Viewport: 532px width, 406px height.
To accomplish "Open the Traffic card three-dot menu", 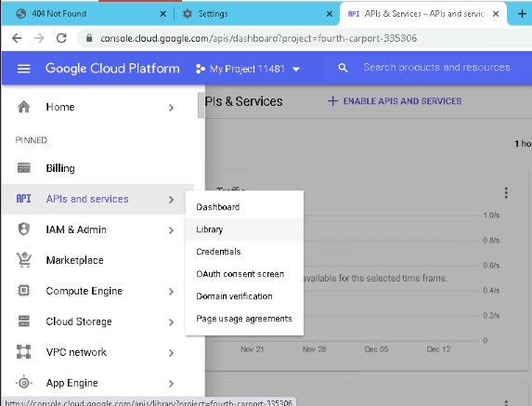I will (506, 193).
